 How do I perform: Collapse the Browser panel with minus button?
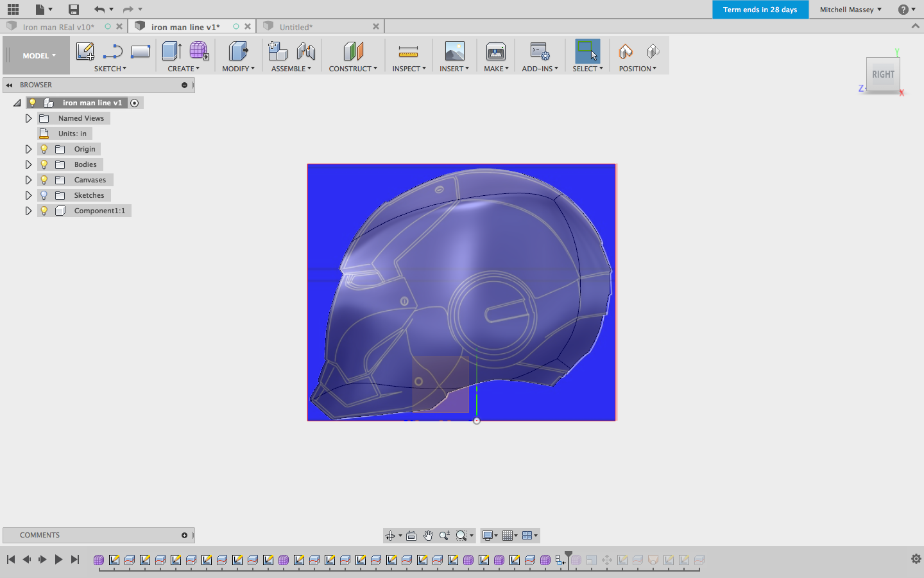[x=184, y=85]
